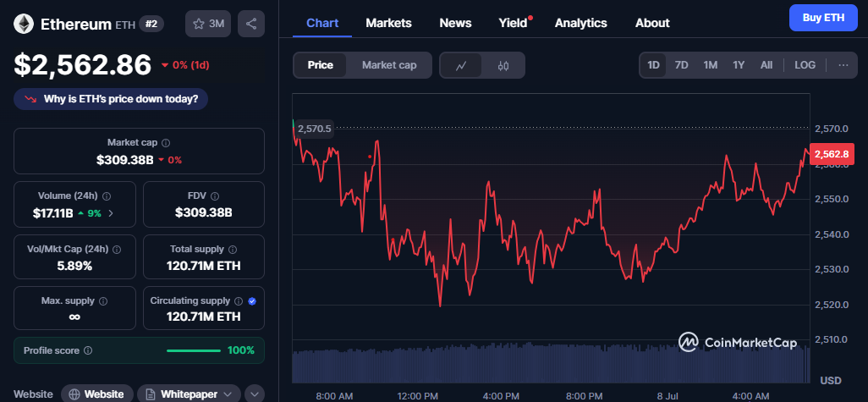
Task: Open chart more options ellipsis
Action: tap(843, 65)
